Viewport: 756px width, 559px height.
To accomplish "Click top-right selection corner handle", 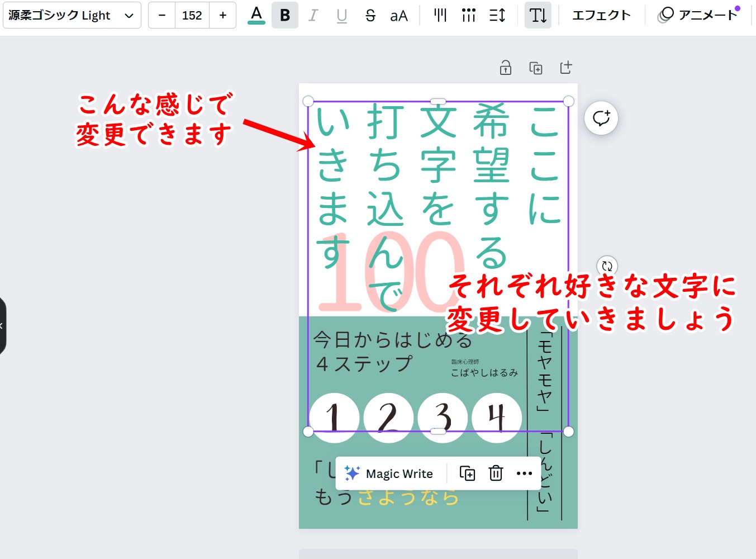I will [568, 101].
